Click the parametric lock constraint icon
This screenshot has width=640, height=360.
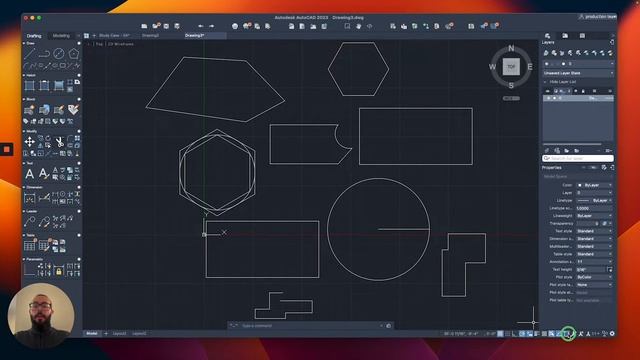(59, 270)
